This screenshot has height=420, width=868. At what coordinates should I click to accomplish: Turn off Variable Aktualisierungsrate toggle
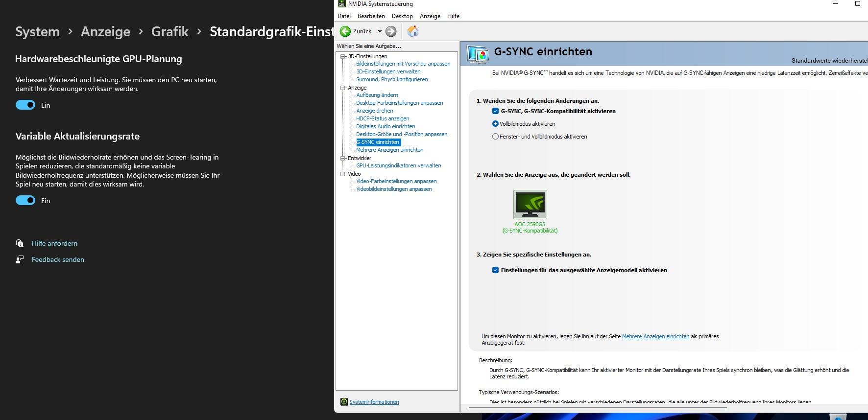tap(25, 200)
